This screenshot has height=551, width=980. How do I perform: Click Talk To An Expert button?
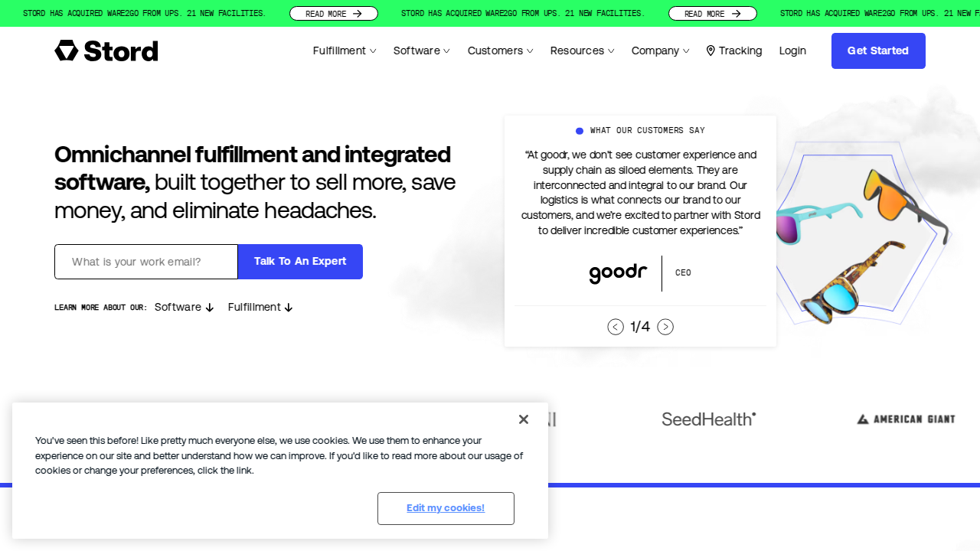point(300,262)
